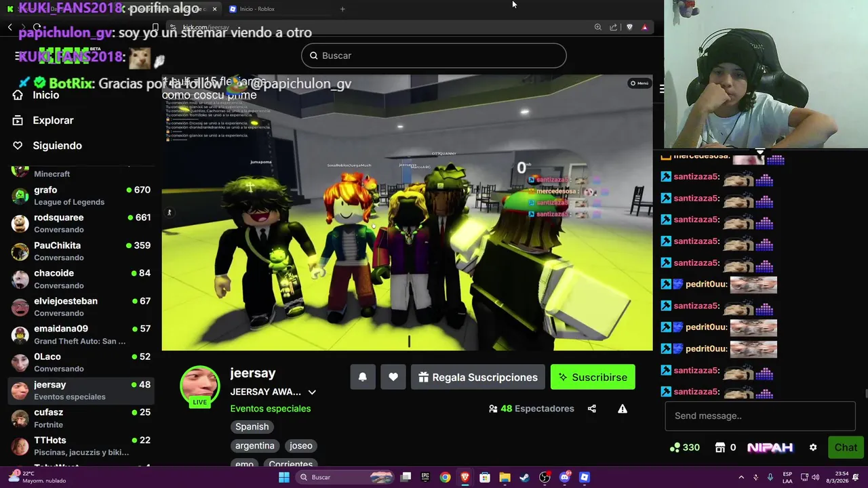Click the 48 Espectadores viewer count
The image size is (868, 488).
[x=532, y=409]
